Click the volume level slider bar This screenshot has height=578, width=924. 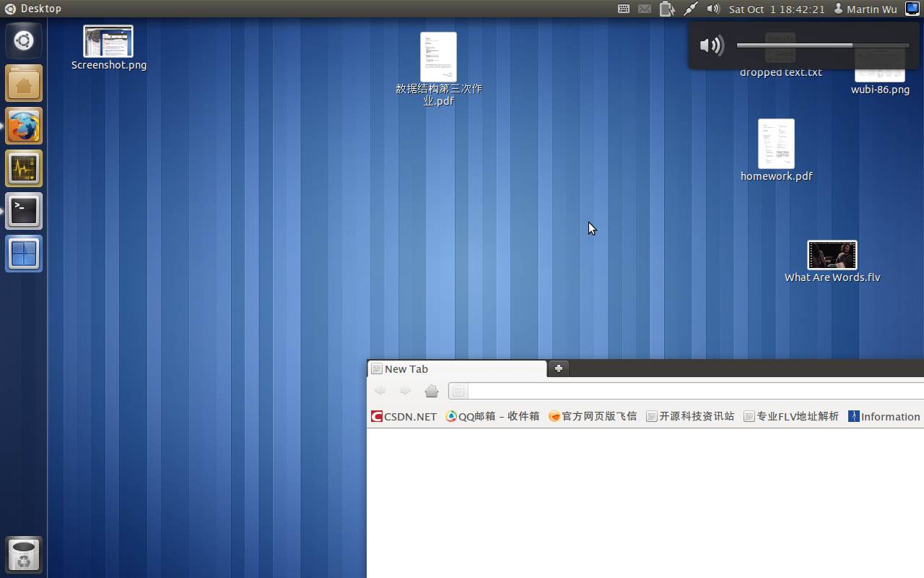click(x=822, y=46)
